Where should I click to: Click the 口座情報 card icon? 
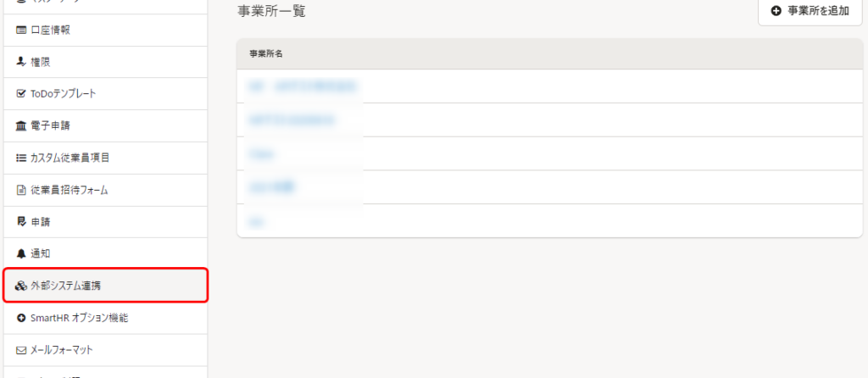pos(21,31)
